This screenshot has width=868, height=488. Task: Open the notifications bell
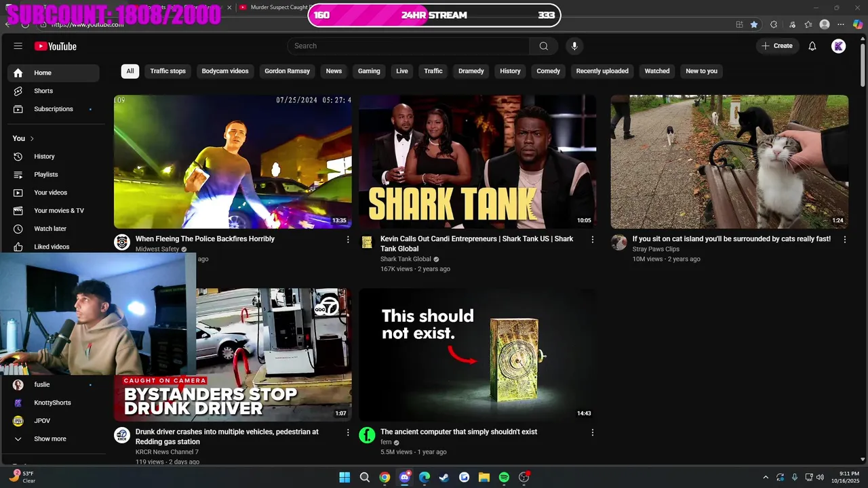coord(812,46)
